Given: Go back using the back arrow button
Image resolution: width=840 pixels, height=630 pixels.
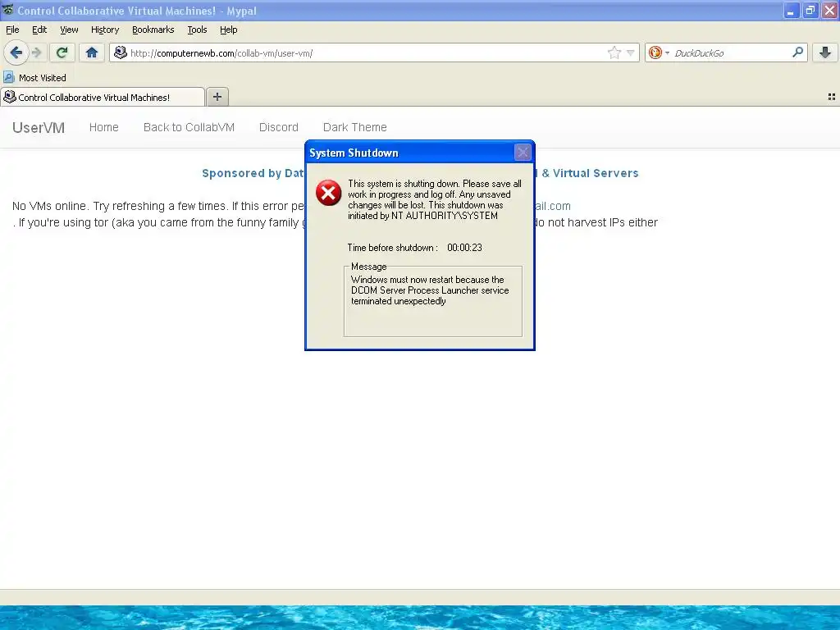Looking at the screenshot, I should point(16,52).
